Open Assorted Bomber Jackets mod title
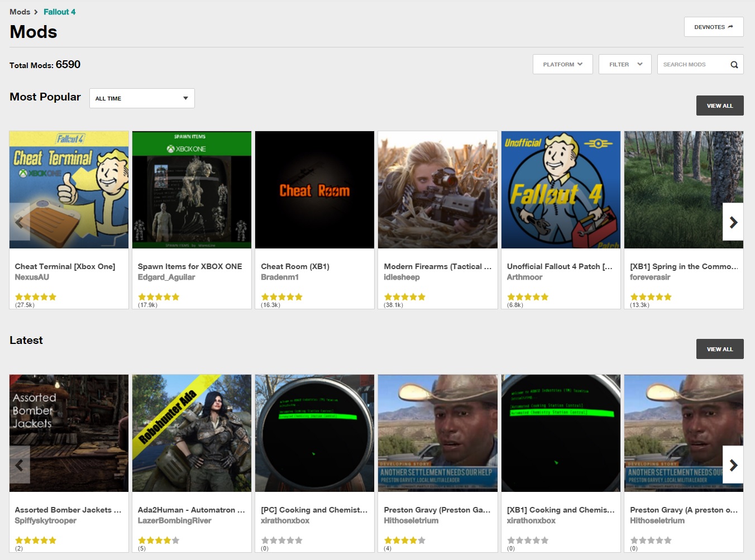This screenshot has height=560, width=755. coord(68,510)
